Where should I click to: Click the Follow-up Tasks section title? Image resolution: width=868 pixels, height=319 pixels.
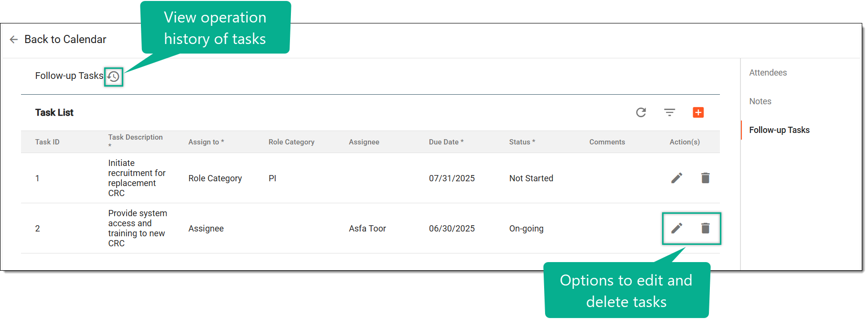point(69,76)
